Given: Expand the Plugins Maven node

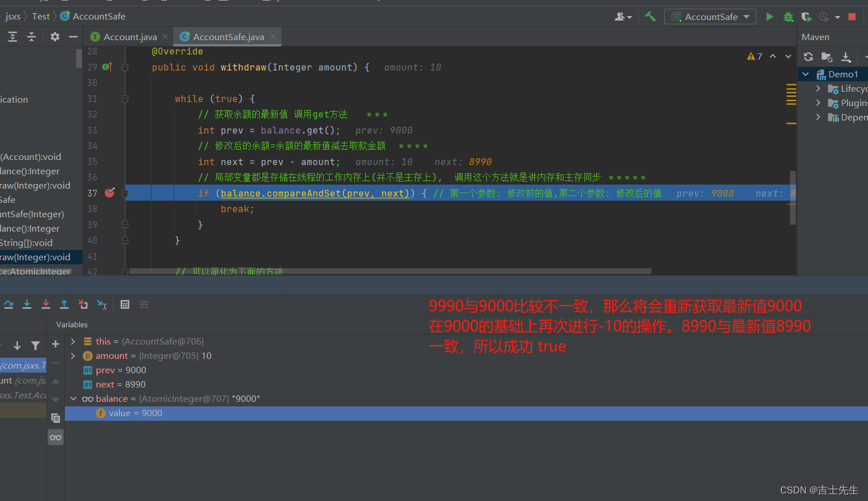Looking at the screenshot, I should [818, 103].
